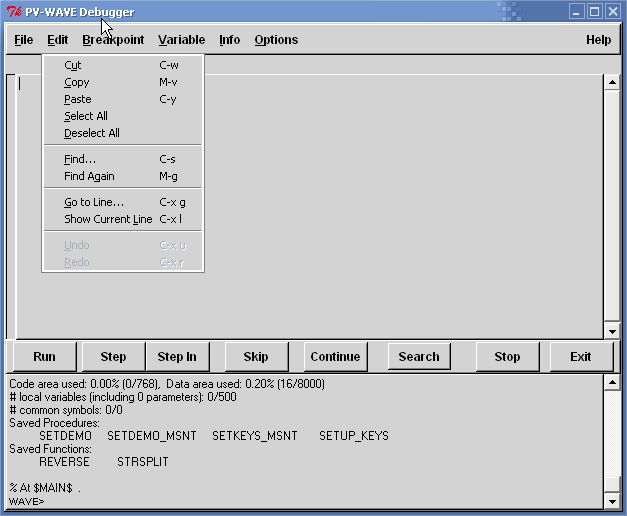
Task: Close the open Edit menu
Action: click(58, 40)
